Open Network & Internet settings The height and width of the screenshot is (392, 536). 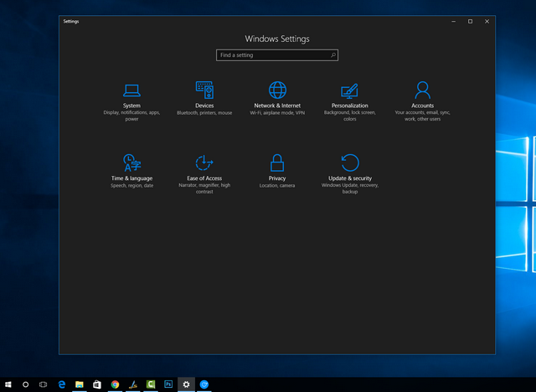pos(277,99)
